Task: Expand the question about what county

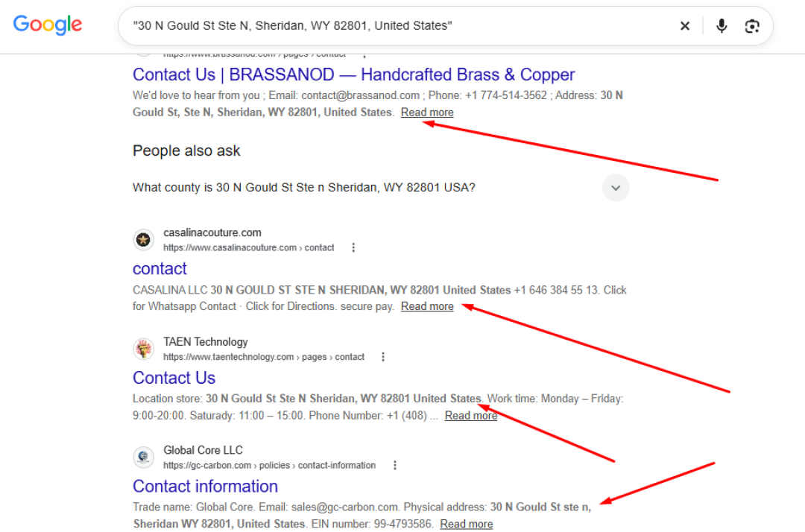Action: pos(304,188)
